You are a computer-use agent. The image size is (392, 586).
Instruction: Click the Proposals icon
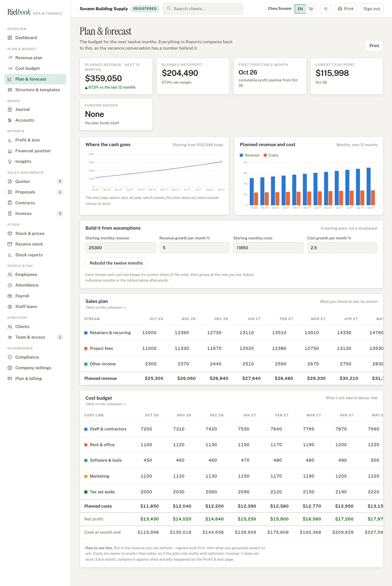click(10, 192)
